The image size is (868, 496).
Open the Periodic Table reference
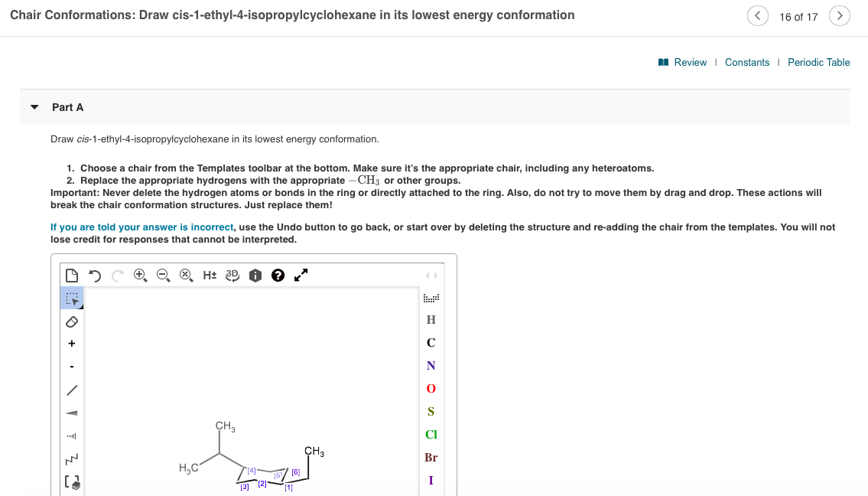click(x=819, y=62)
